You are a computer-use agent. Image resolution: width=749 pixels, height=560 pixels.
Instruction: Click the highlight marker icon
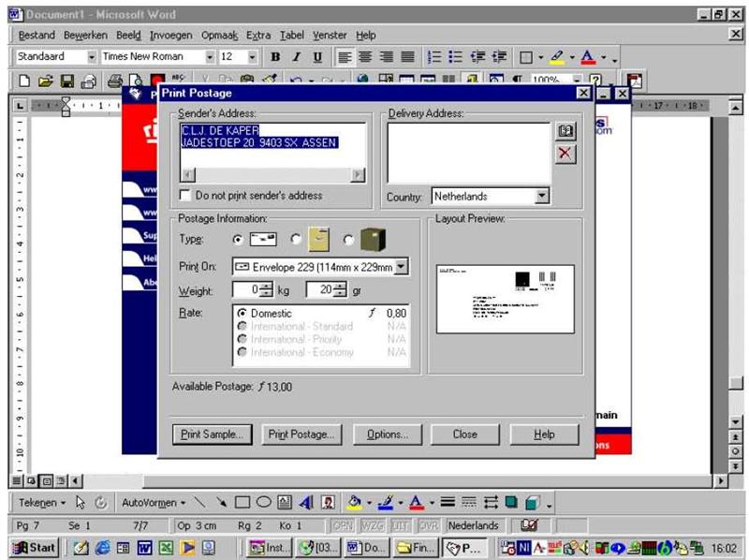(557, 57)
